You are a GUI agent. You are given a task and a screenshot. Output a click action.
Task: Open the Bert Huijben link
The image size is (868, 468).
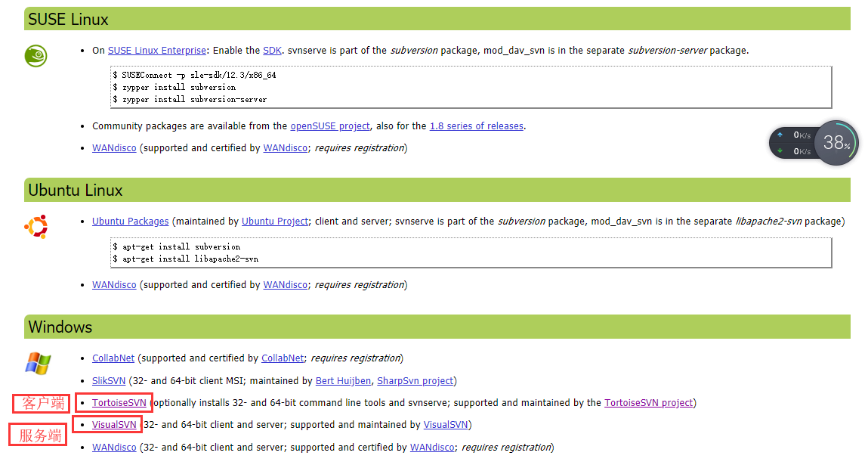(x=343, y=381)
